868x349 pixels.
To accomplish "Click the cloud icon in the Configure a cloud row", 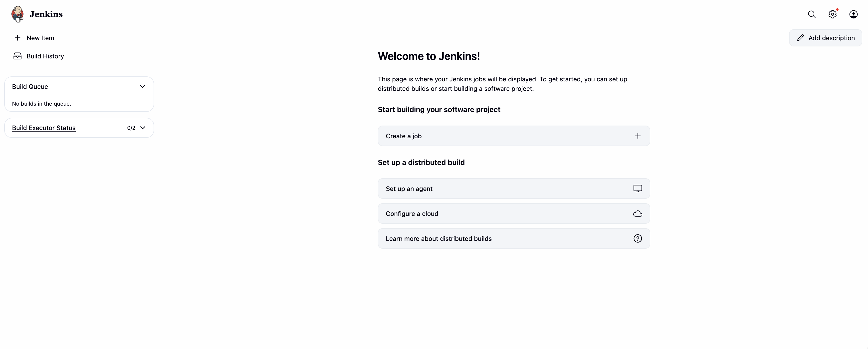I will (x=638, y=214).
